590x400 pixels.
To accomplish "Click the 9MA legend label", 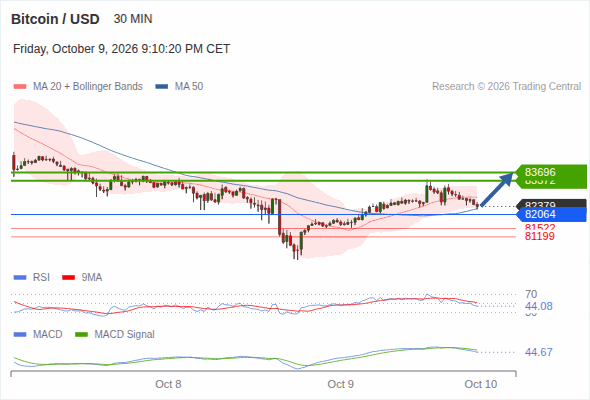I will coord(92,278).
